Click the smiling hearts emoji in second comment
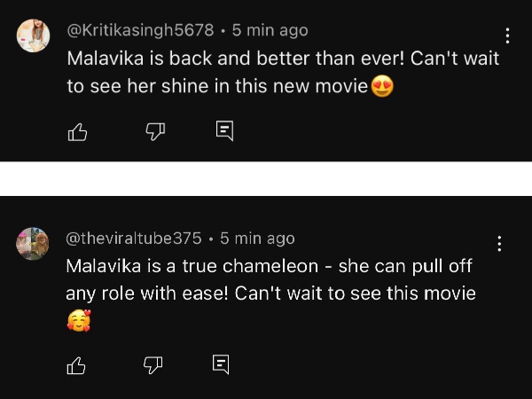Screen dimensions: 532x399 click(78, 321)
